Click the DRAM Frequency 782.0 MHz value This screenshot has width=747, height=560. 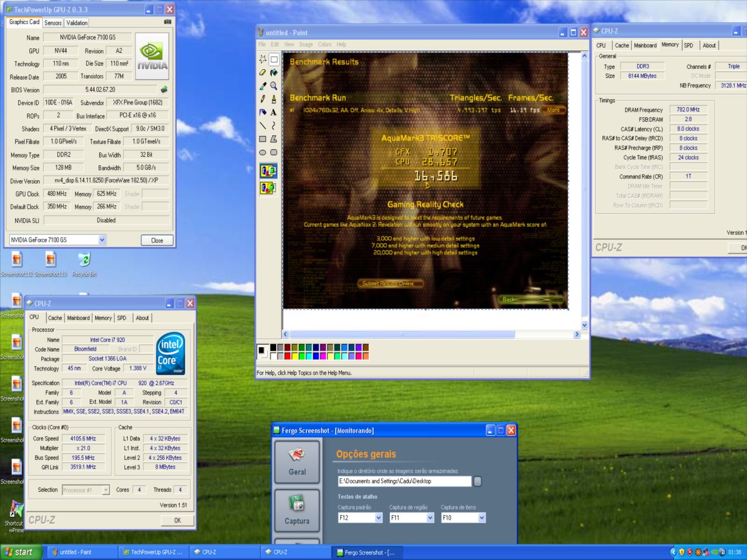pyautogui.click(x=688, y=110)
